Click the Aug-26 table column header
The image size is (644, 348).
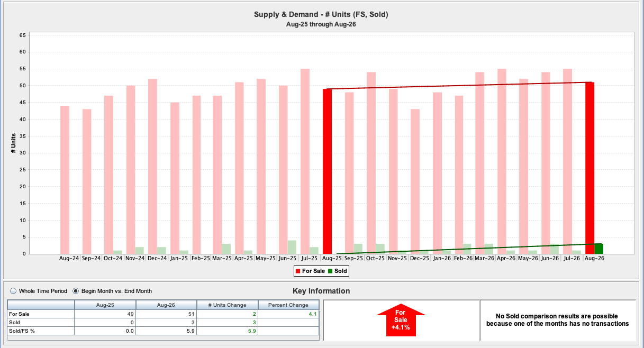tap(166, 305)
